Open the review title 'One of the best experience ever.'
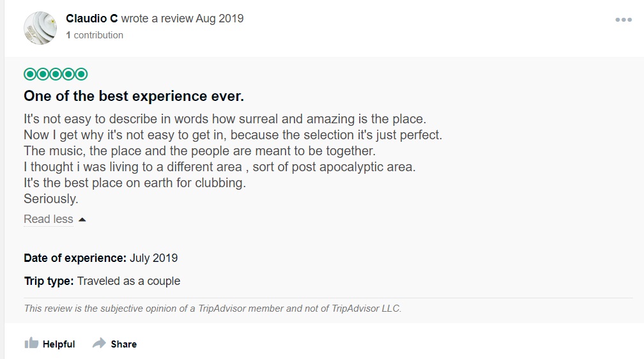 [134, 96]
